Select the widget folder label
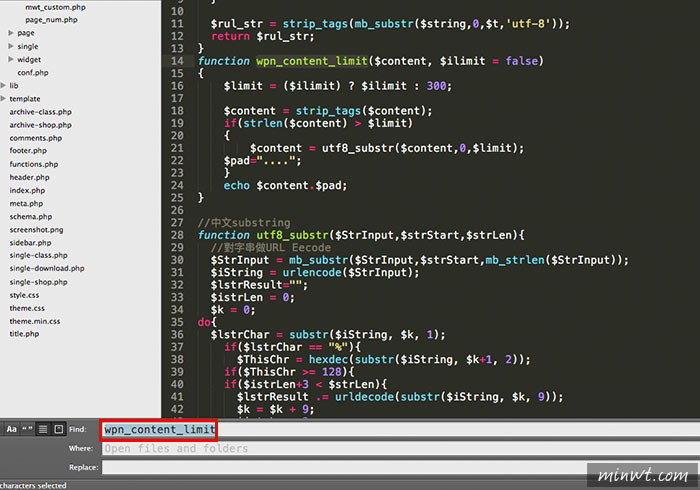This screenshot has height=490, width=700. pos(29,59)
